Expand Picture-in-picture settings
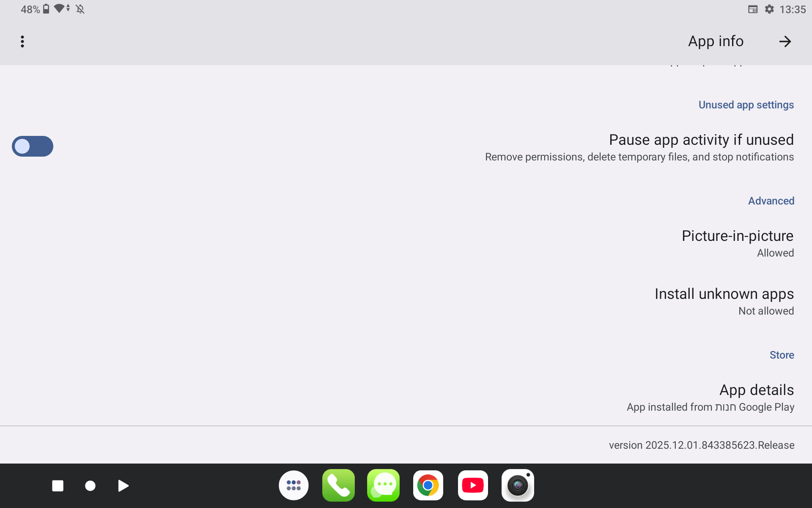The width and height of the screenshot is (812, 508). click(737, 243)
